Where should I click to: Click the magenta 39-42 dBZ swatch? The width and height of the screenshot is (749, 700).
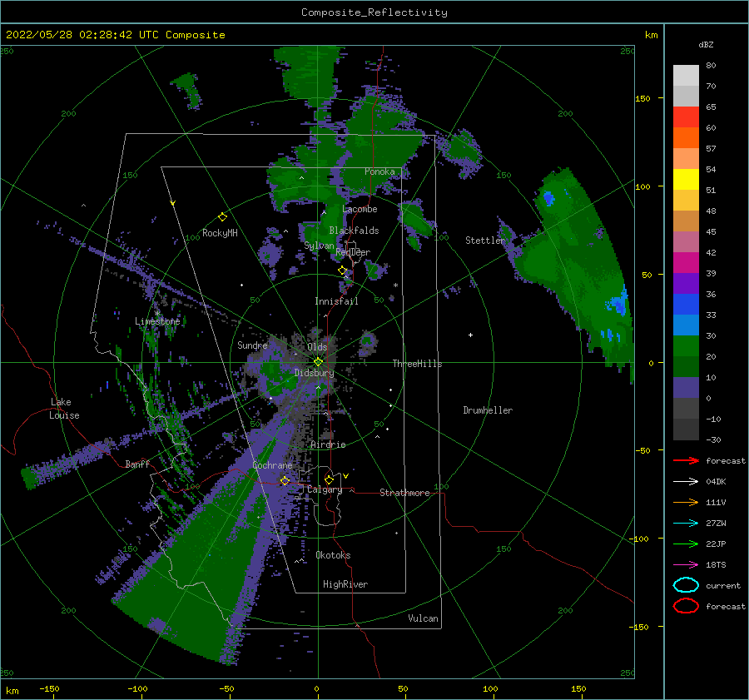click(x=686, y=263)
